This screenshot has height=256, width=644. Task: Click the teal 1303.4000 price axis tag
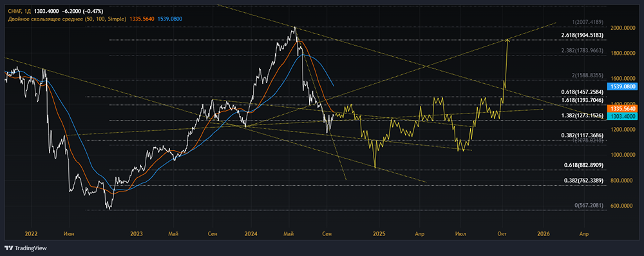623,117
